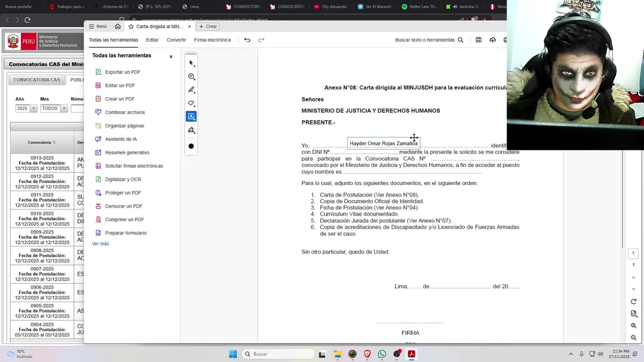Upload the document to the cloud
This screenshot has height=362, width=644.
point(493,40)
